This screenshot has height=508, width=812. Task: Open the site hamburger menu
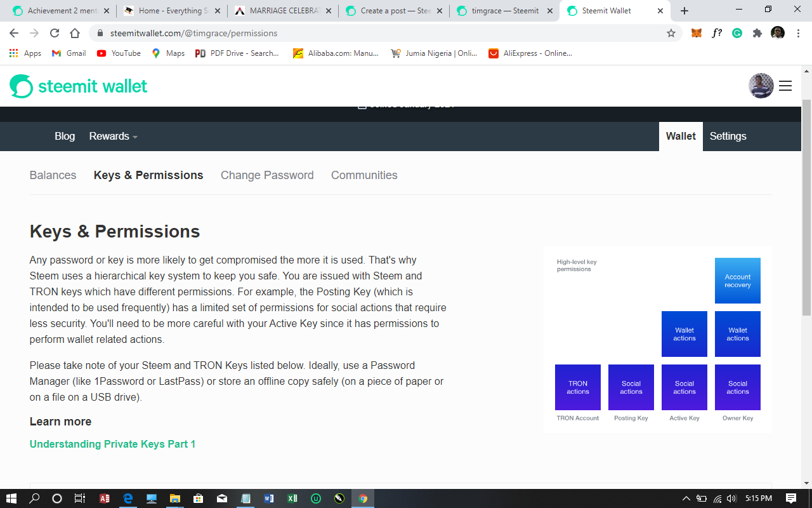tap(785, 86)
